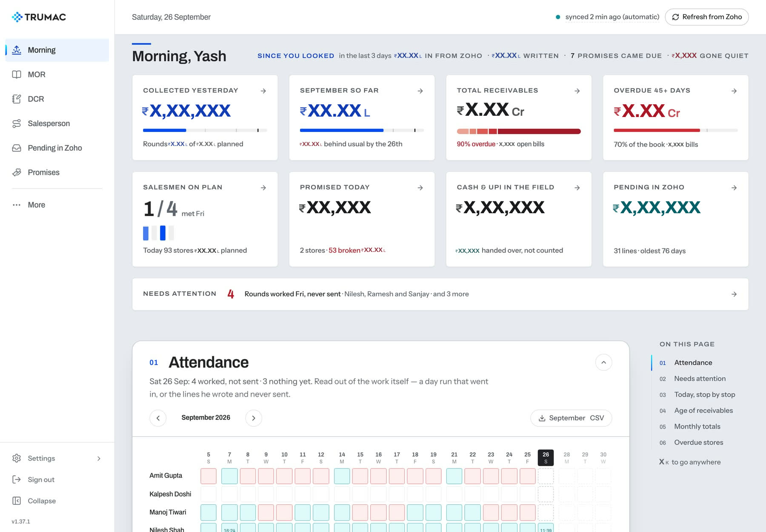This screenshot has width=766, height=532.
Task: Click the green sync status dot
Action: [557, 17]
